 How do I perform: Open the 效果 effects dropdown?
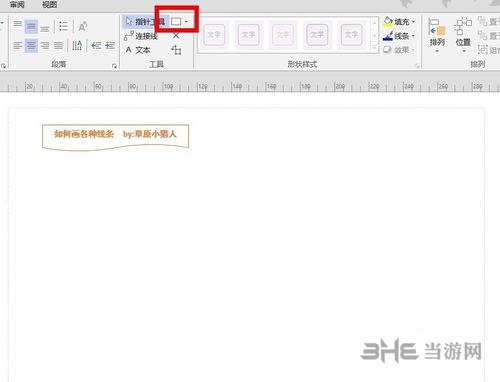[399, 50]
